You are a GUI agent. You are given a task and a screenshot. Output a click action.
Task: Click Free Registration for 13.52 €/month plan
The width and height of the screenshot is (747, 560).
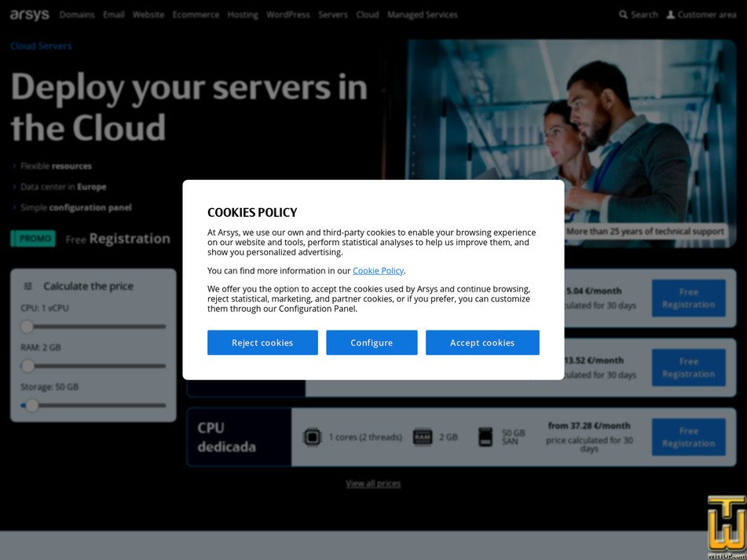(x=688, y=368)
